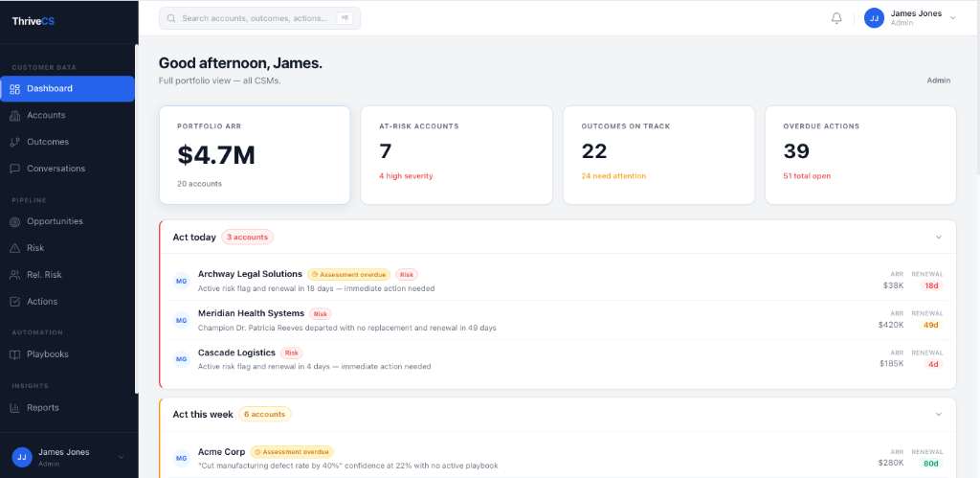Click the '20 accounts' text
The image size is (980, 478).
[x=199, y=184]
